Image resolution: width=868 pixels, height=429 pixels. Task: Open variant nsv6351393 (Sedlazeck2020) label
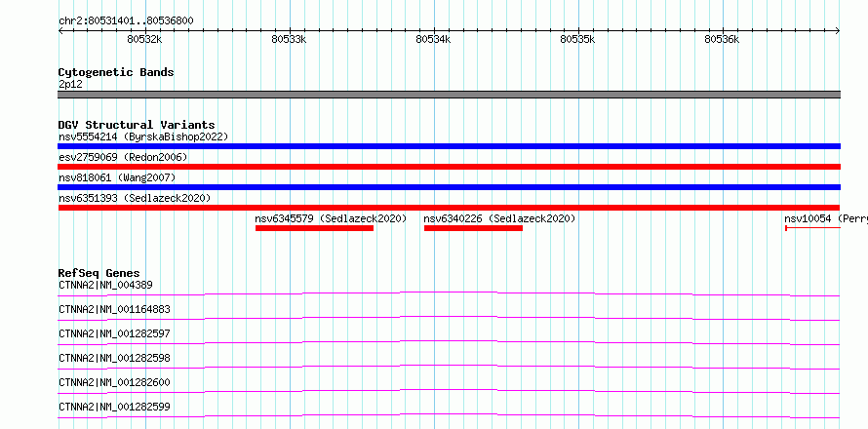(x=135, y=198)
